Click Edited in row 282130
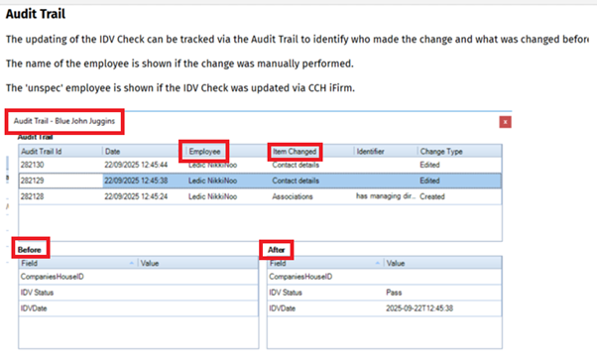 429,165
